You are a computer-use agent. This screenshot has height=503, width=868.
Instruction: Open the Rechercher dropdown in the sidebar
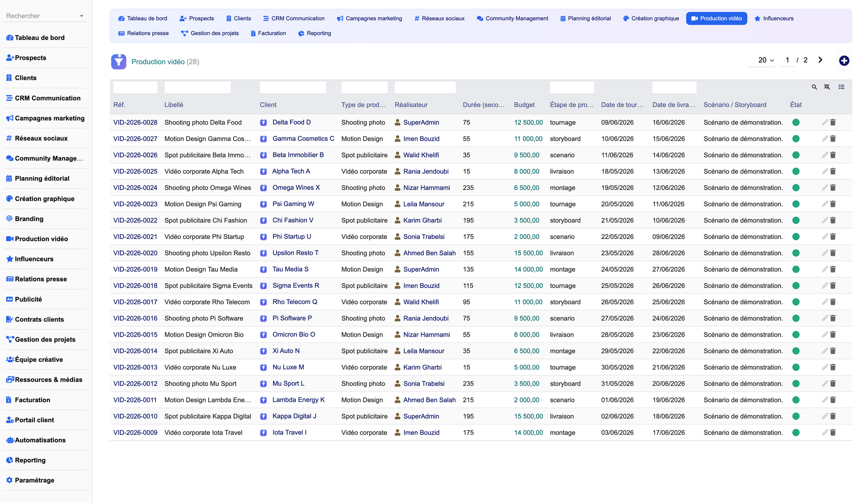point(45,16)
